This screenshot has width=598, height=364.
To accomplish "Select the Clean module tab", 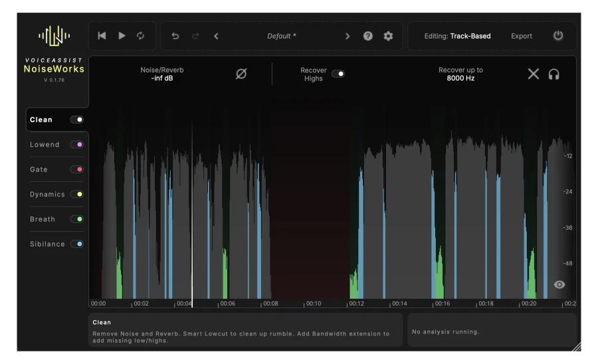I will pos(41,120).
